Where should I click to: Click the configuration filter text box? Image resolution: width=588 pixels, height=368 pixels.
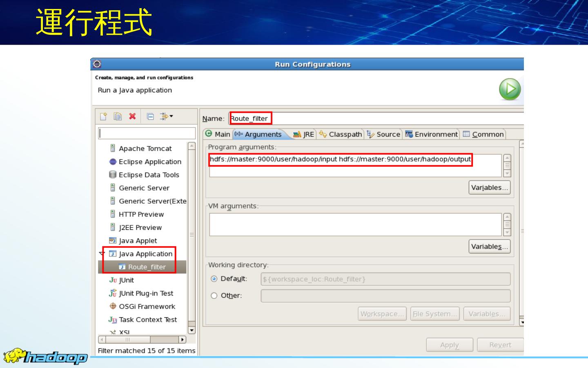147,133
